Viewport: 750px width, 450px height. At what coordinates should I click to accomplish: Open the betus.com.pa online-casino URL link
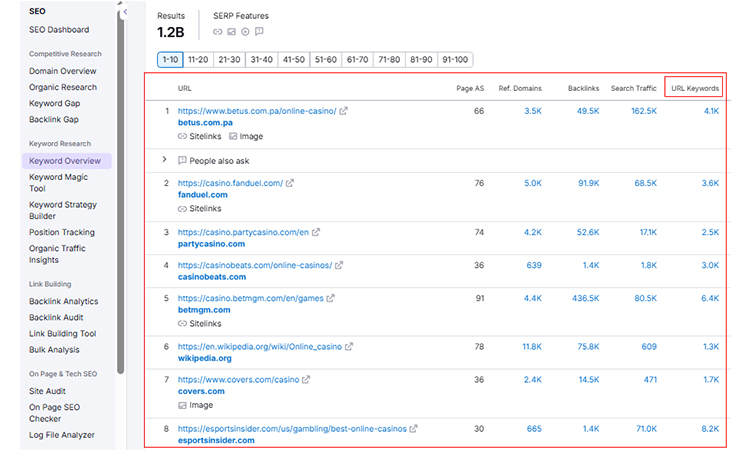coord(257,111)
